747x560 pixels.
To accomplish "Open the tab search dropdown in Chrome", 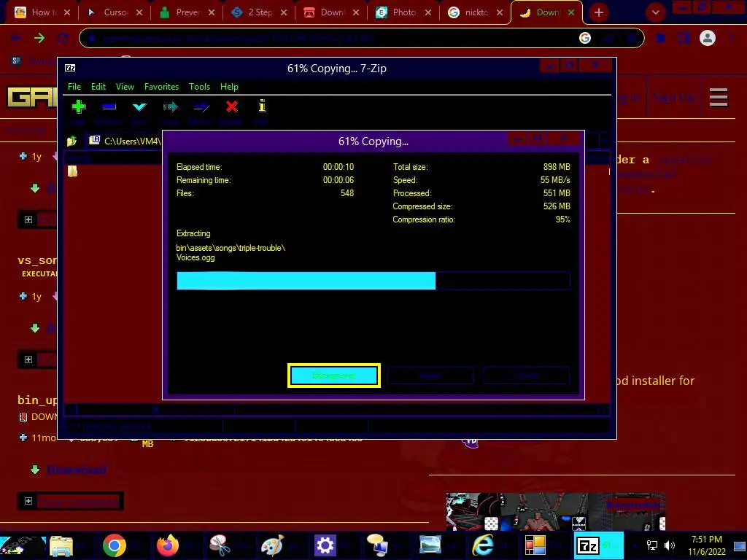I will 656,12.
